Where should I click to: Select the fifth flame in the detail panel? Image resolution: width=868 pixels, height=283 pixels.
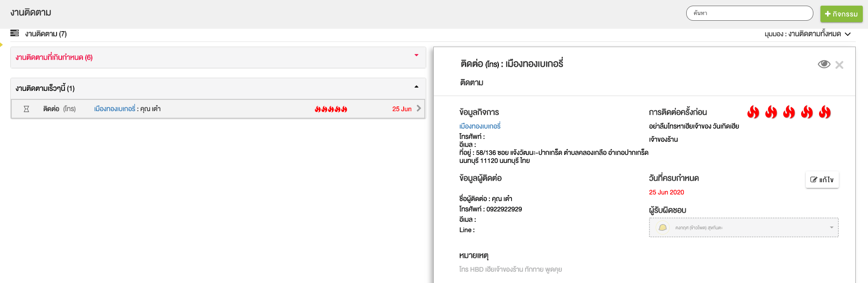point(825,112)
